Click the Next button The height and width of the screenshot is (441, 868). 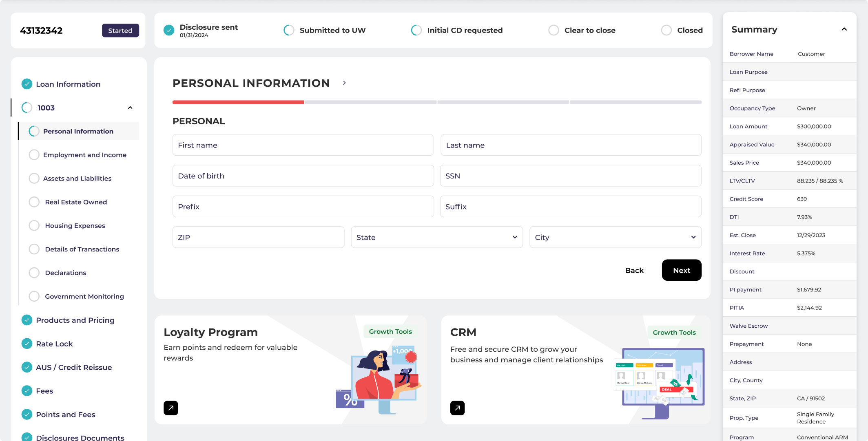681,270
